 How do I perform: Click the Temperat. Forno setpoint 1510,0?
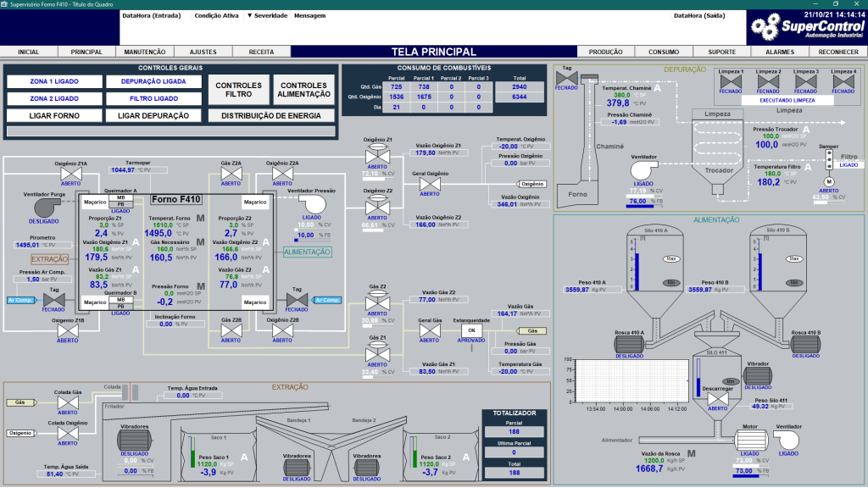(163, 225)
